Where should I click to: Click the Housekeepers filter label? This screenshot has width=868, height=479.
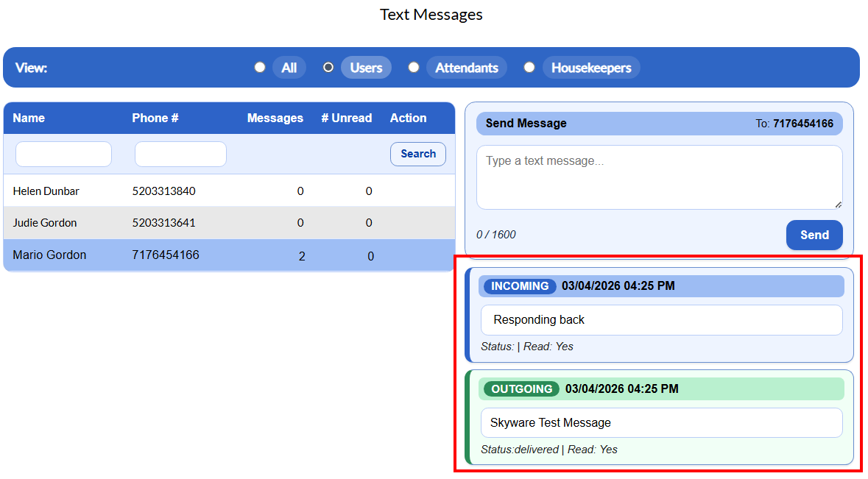[x=591, y=68]
